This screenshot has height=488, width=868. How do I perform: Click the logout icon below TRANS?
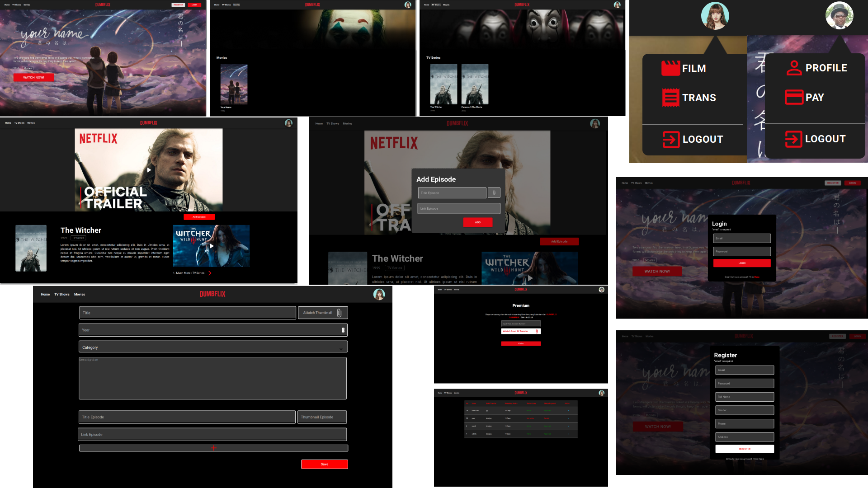671,139
